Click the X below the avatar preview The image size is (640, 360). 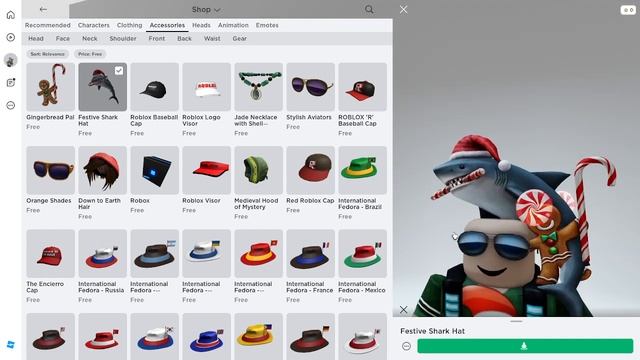(403, 310)
